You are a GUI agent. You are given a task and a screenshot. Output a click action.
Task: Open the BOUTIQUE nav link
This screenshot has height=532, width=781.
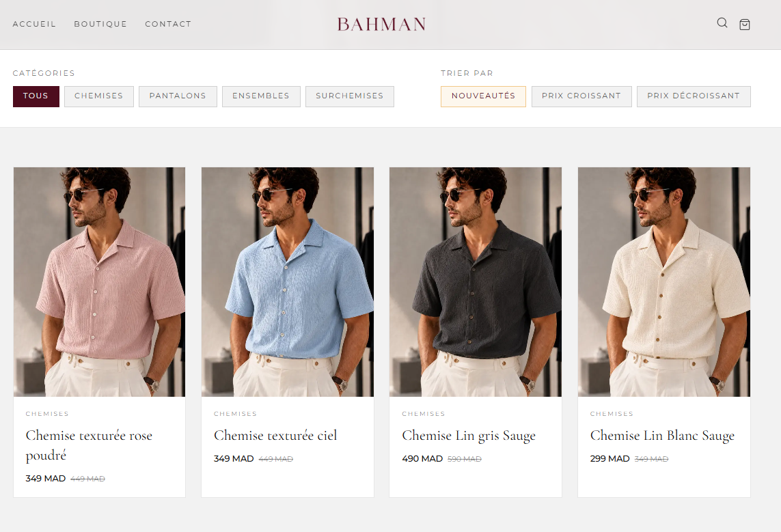[x=100, y=24]
